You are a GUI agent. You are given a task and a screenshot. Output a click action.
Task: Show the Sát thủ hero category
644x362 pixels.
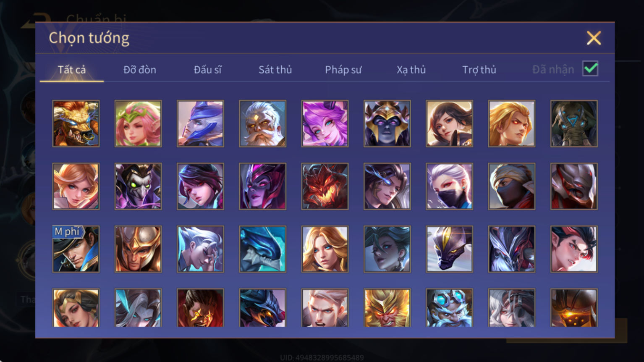pos(275,70)
